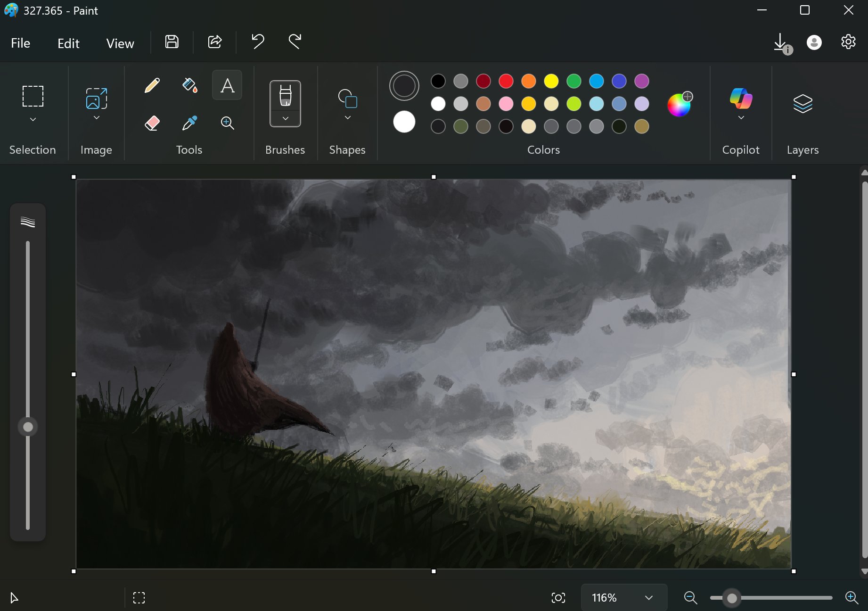Pick the dark red color swatch
This screenshot has width=868, height=611.
pyautogui.click(x=483, y=81)
